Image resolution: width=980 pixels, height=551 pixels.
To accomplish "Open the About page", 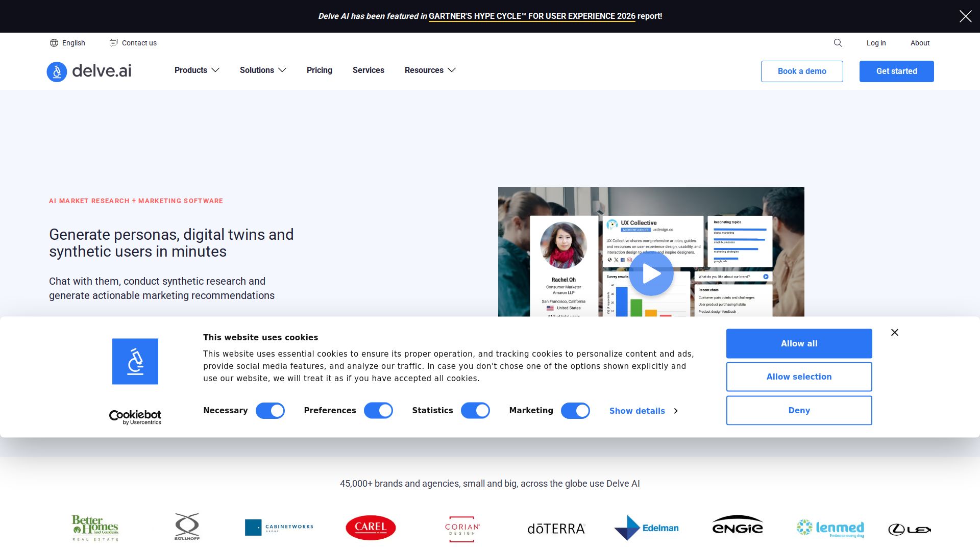I will (920, 43).
